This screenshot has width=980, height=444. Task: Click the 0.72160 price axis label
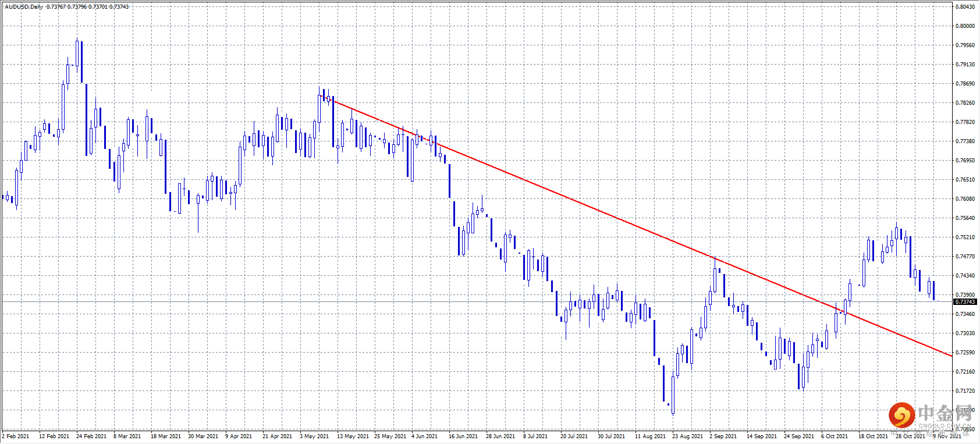point(965,372)
